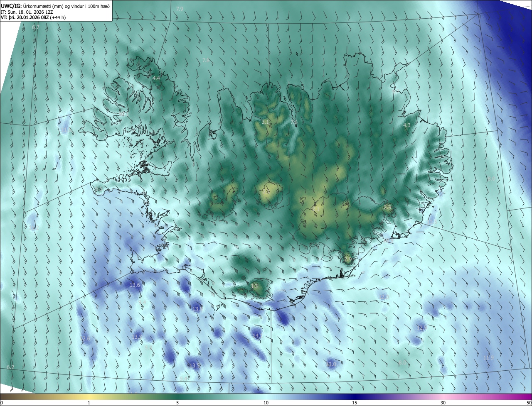This screenshot has height=406, width=532.
Task: Click the '5' tick on the color scale
Action: click(x=177, y=403)
